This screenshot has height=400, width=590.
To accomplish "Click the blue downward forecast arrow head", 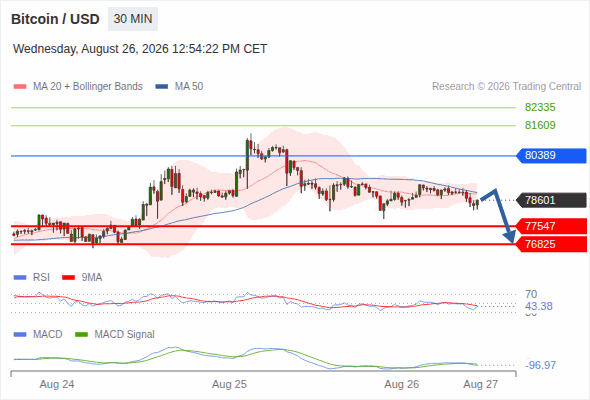I will (509, 237).
